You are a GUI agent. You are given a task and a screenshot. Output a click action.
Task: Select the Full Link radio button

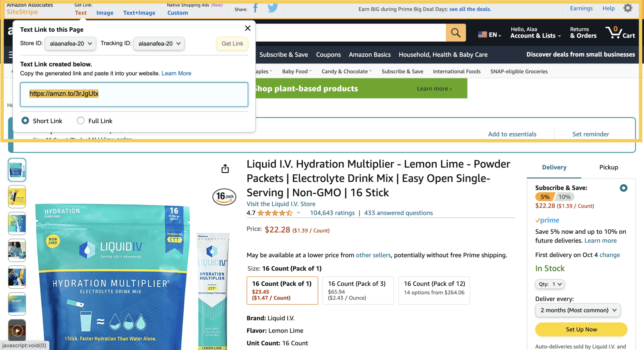[x=81, y=121]
